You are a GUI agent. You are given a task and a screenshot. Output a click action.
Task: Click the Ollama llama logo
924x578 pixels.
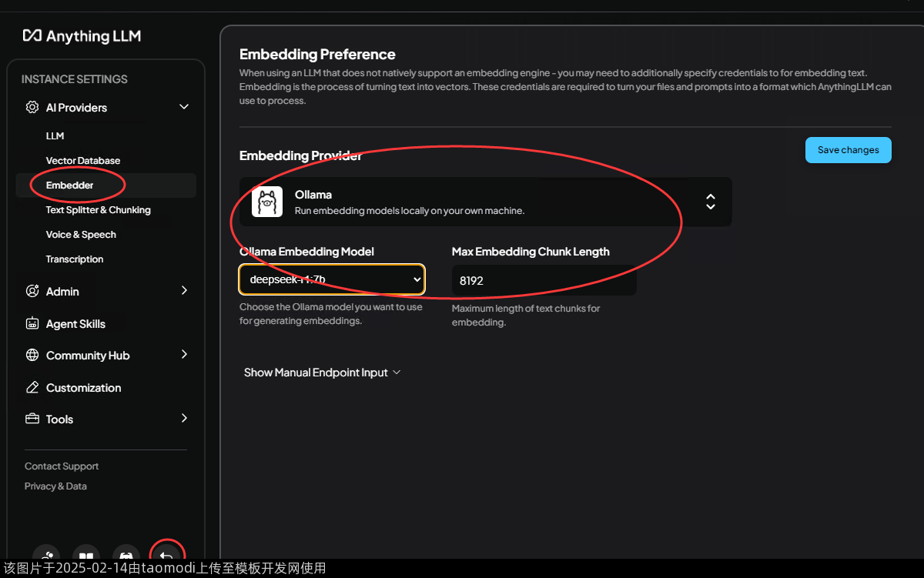267,202
